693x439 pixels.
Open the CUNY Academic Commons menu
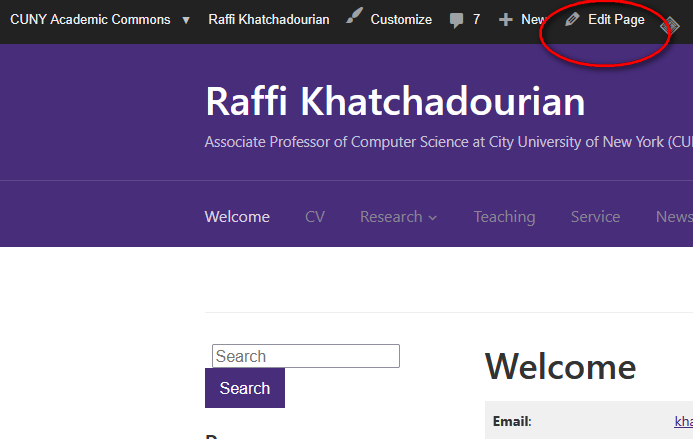click(x=89, y=20)
